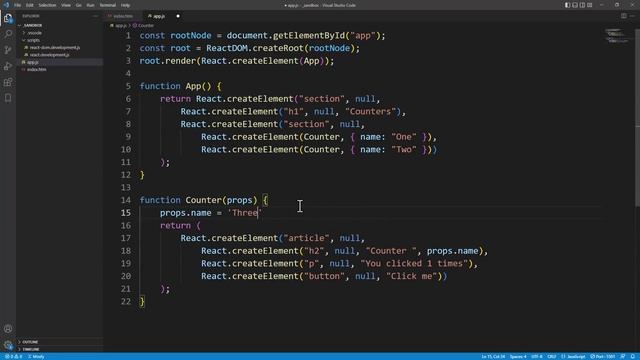Open the Edit menu

click(30, 5)
